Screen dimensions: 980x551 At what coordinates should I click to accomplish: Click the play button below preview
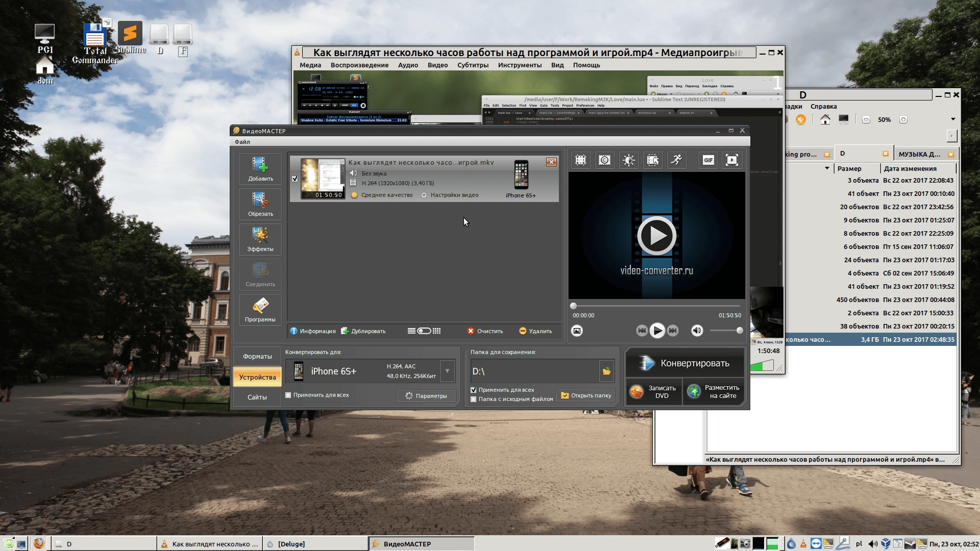pyautogui.click(x=657, y=331)
